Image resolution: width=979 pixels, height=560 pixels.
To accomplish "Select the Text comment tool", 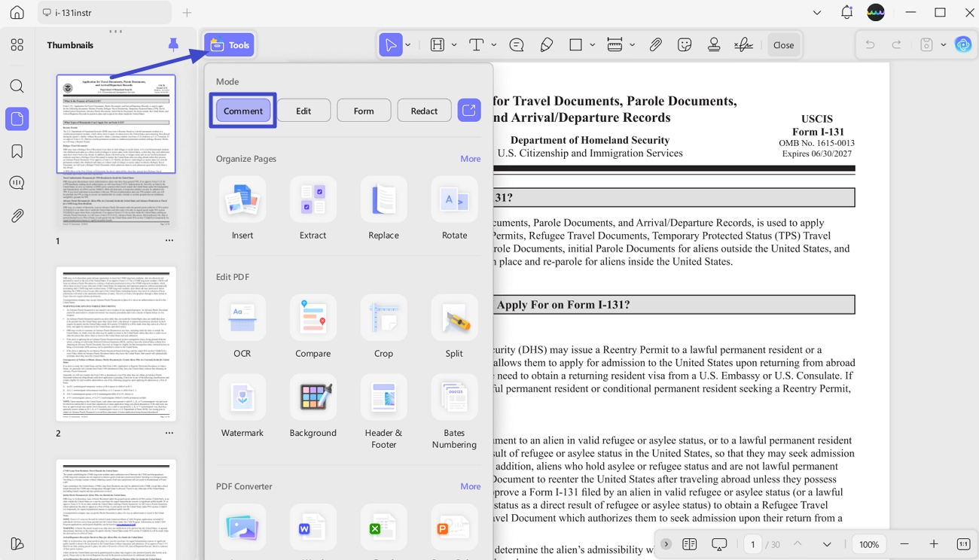I will point(476,45).
